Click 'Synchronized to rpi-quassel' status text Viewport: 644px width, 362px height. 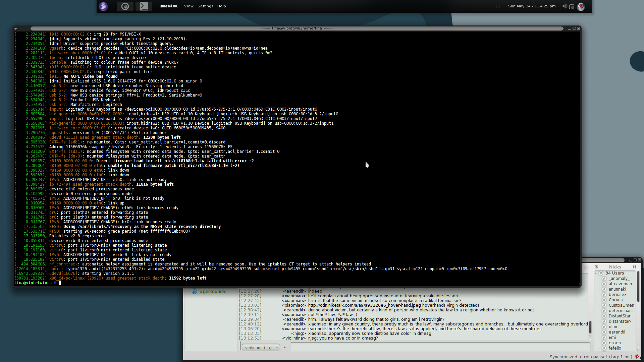point(578,357)
